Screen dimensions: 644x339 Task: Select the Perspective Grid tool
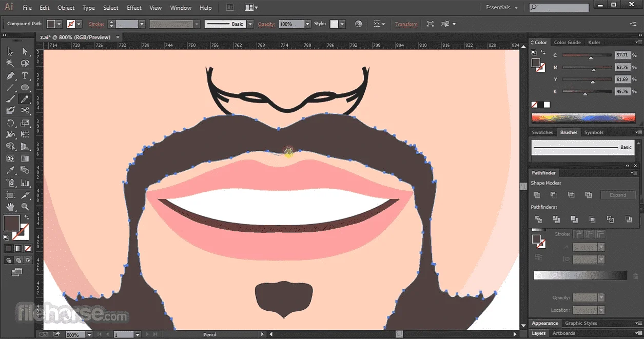(x=25, y=147)
